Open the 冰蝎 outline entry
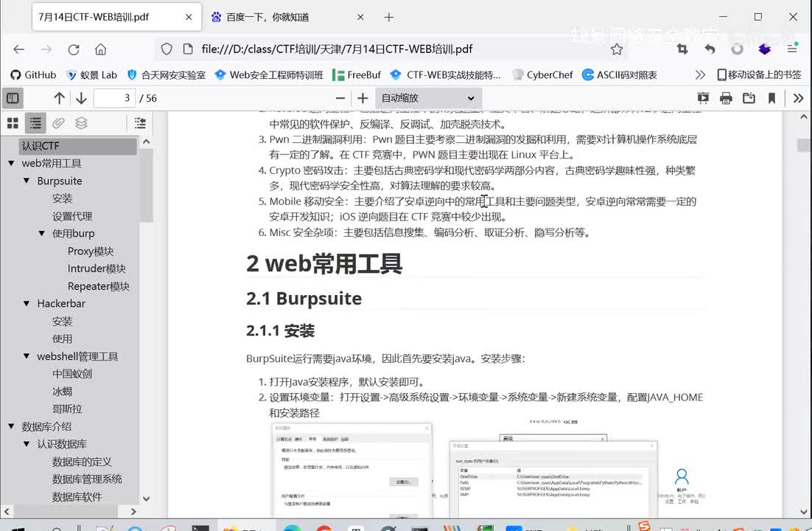This screenshot has width=812, height=531. tap(62, 392)
